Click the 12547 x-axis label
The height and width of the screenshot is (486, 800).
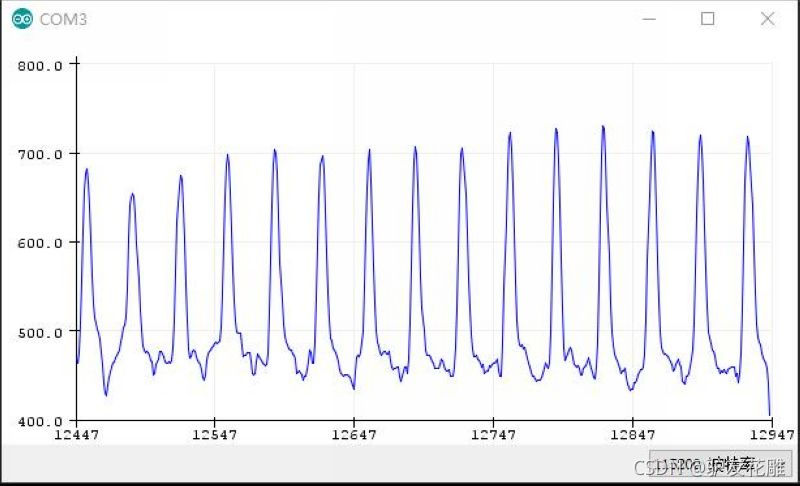tap(214, 434)
